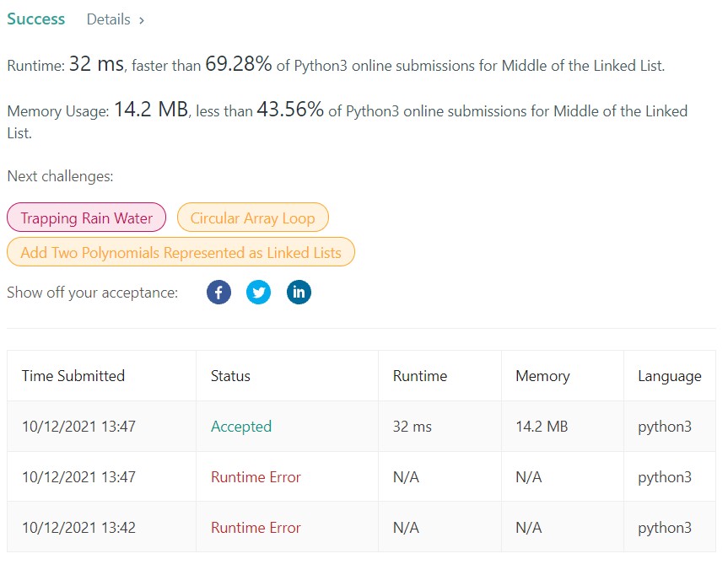This screenshot has width=728, height=575.
Task: Click the Runtime column header
Action: pos(420,376)
